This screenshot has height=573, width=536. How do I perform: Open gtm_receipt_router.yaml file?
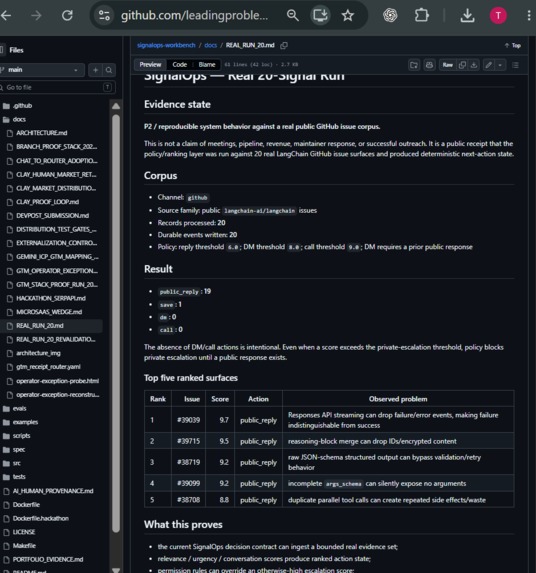(48, 367)
